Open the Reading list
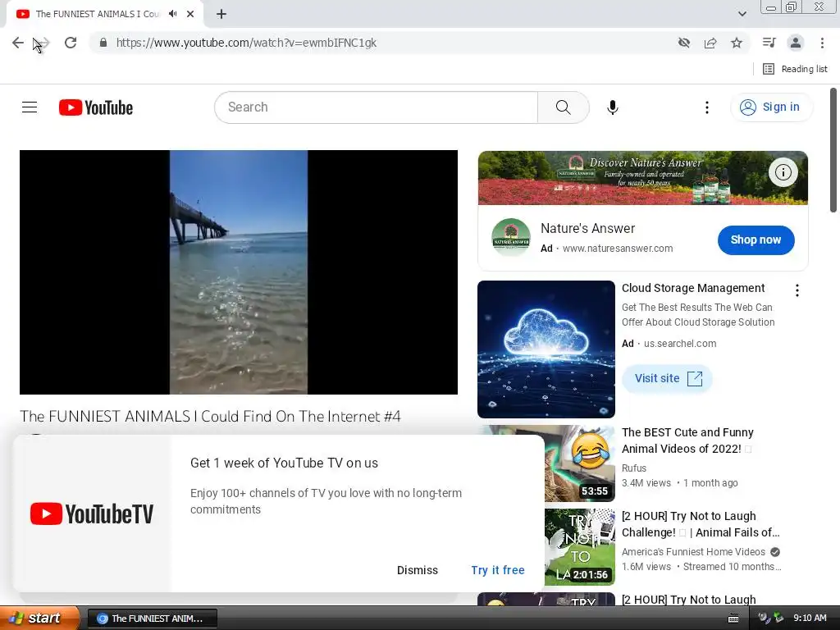This screenshot has width=840, height=630. [795, 69]
